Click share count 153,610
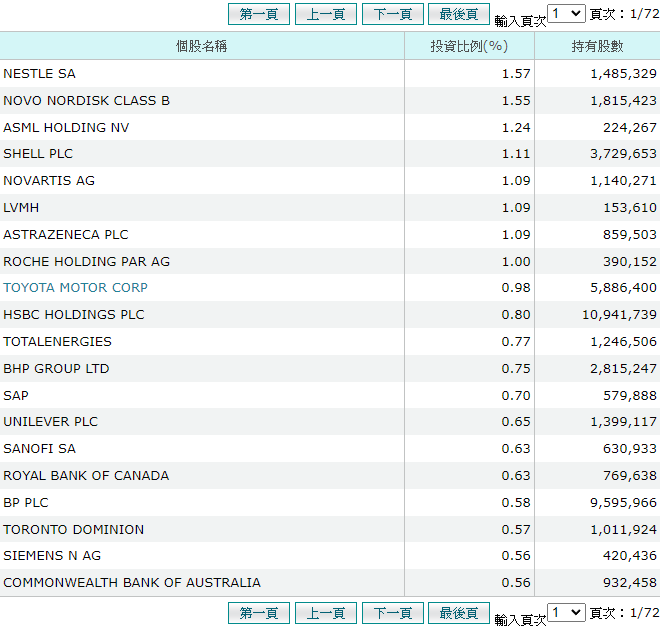The width and height of the screenshot is (667, 632). point(630,208)
